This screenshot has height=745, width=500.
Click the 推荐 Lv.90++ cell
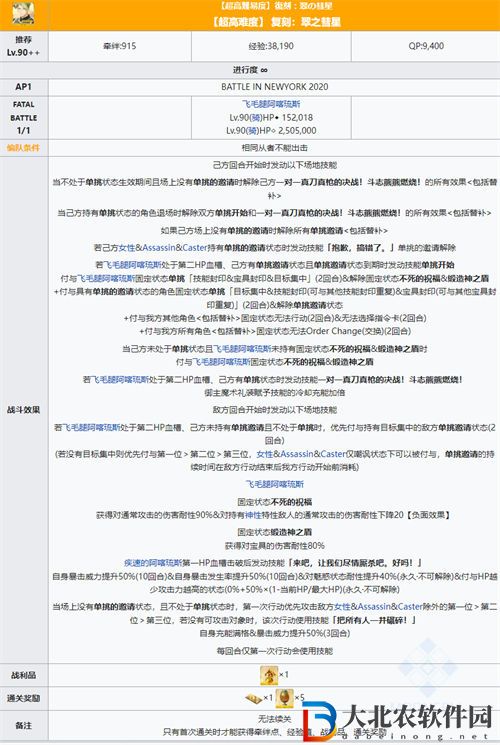[23, 46]
